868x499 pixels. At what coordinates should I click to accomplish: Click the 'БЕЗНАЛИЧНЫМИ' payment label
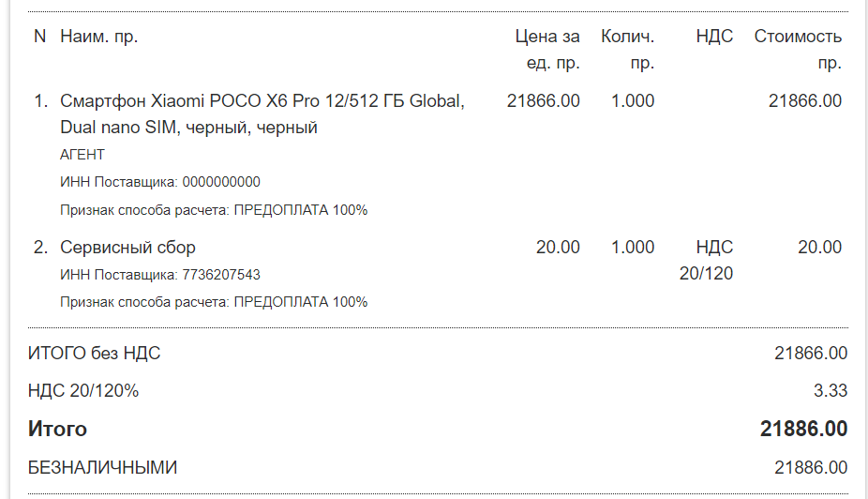click(x=102, y=467)
